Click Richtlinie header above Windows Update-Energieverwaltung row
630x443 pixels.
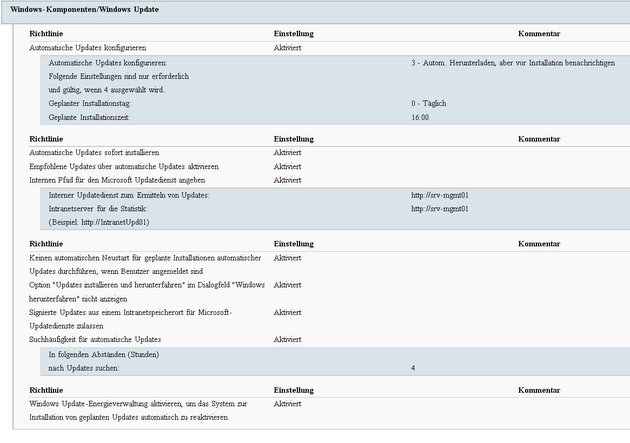click(x=46, y=390)
